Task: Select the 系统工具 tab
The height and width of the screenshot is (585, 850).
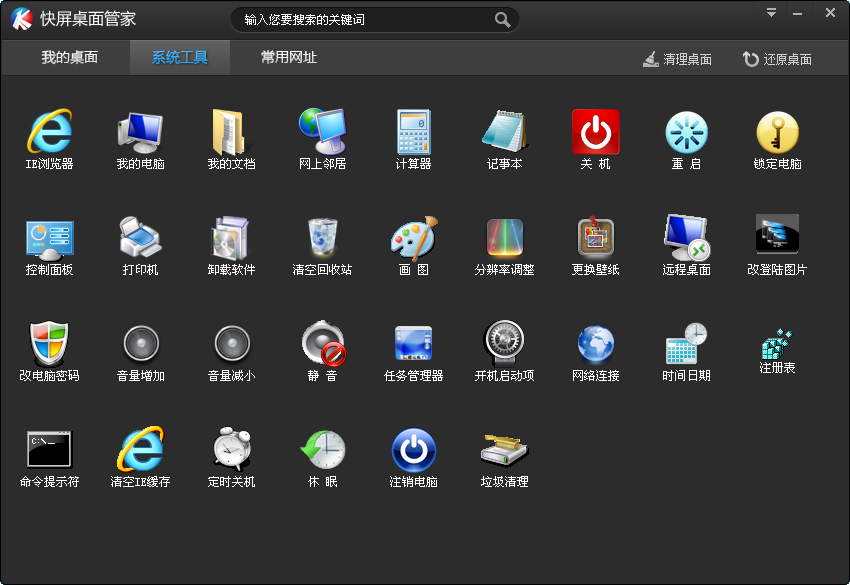Action: tap(180, 57)
